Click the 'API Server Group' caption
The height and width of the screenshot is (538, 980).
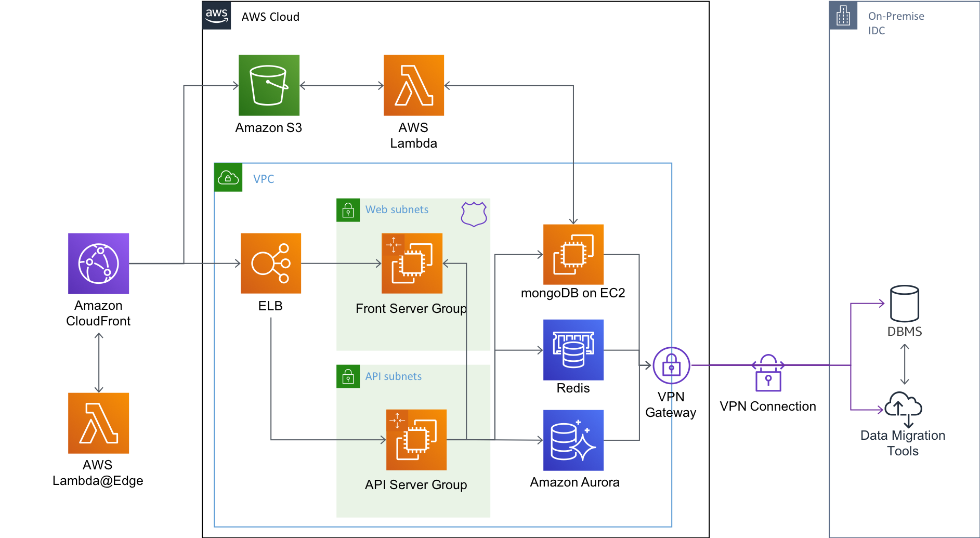[416, 484]
